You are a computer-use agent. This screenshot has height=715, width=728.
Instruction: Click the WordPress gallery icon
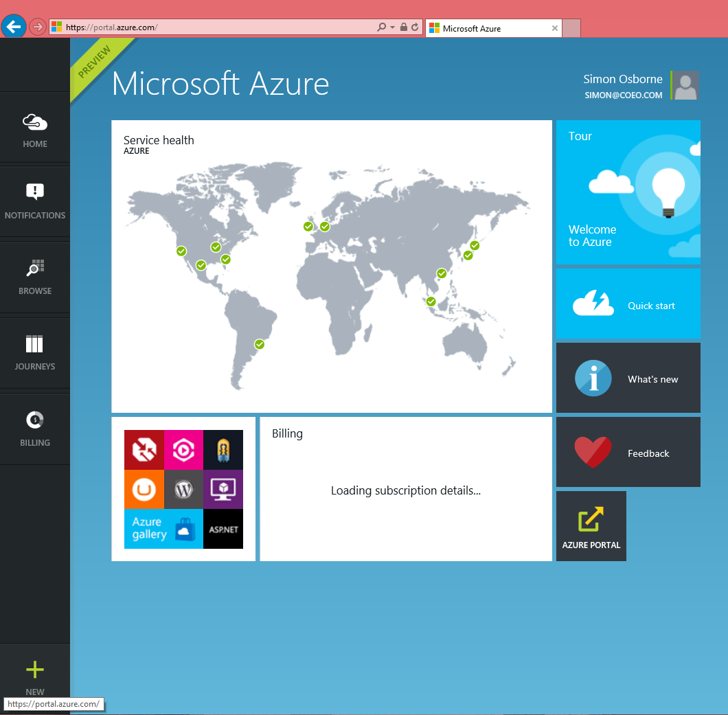183,489
